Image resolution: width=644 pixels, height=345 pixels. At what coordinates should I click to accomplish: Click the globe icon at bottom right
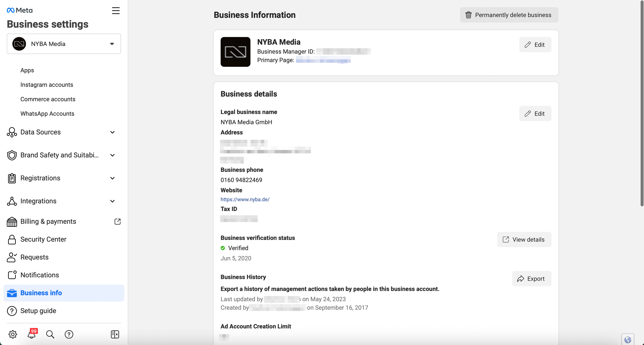coord(628,339)
